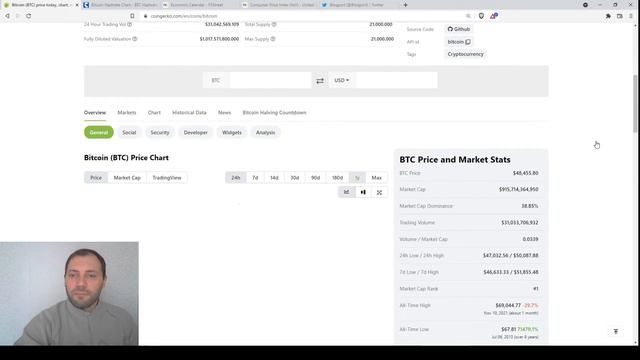Screen dimensions: 640x360
Task: Click the scroll-to-top arrow button
Action: [616, 331]
